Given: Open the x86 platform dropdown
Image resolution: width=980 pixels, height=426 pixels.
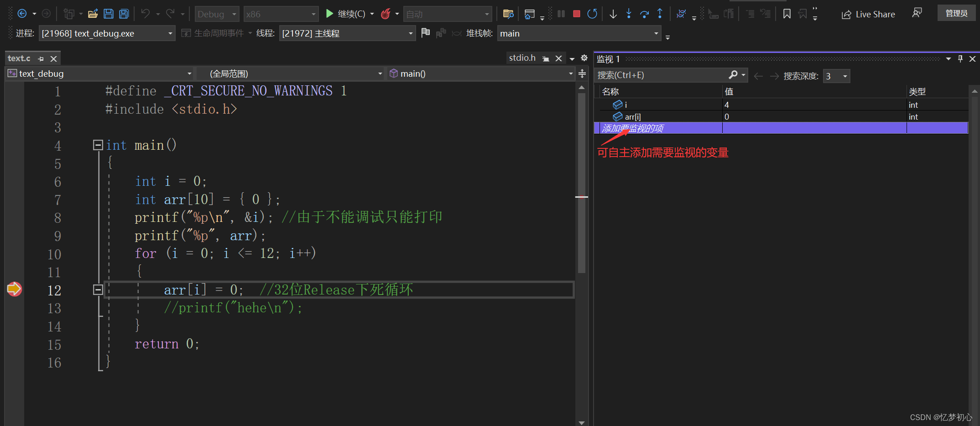Looking at the screenshot, I should pos(281,14).
